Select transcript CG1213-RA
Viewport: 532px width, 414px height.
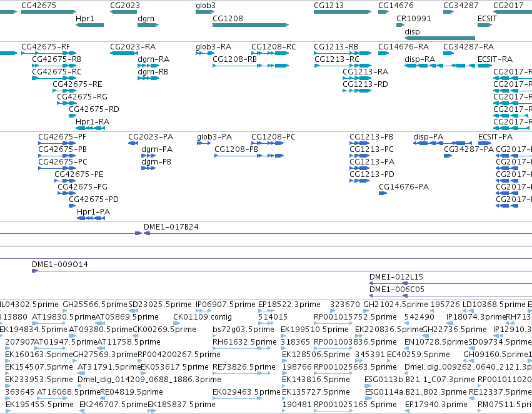point(357,78)
